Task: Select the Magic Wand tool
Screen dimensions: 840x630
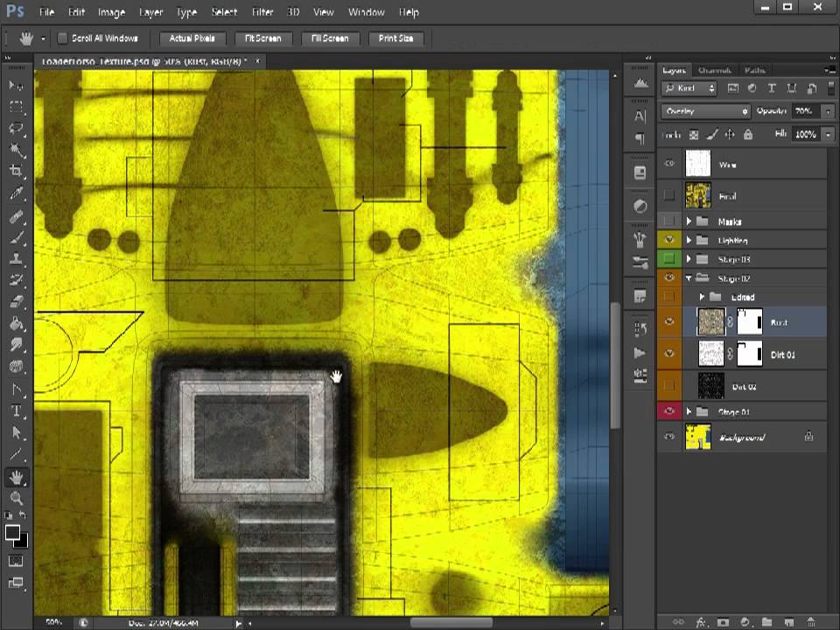Action: click(x=17, y=150)
